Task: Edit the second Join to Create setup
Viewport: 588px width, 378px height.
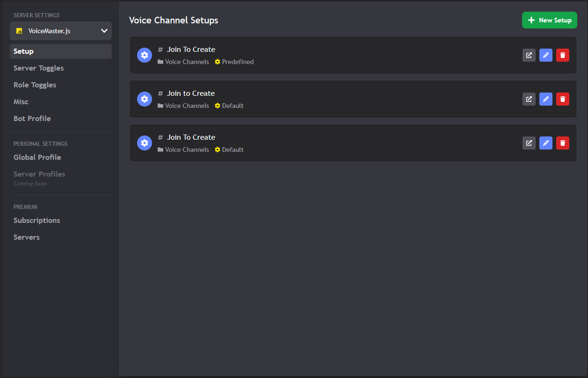Action: 546,99
